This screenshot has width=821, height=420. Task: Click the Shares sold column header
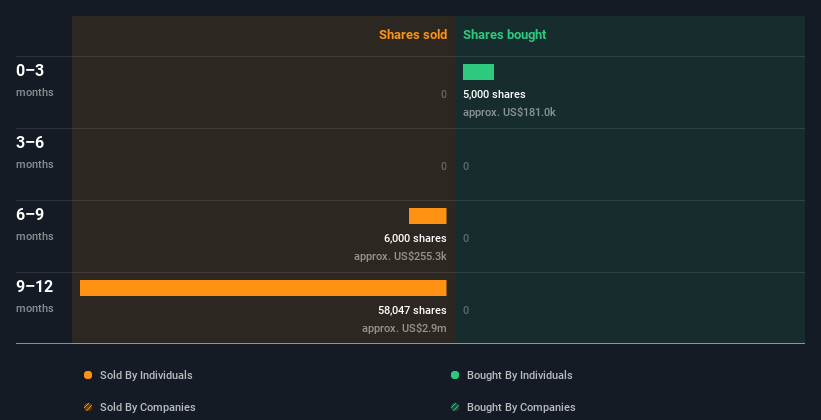tap(413, 35)
